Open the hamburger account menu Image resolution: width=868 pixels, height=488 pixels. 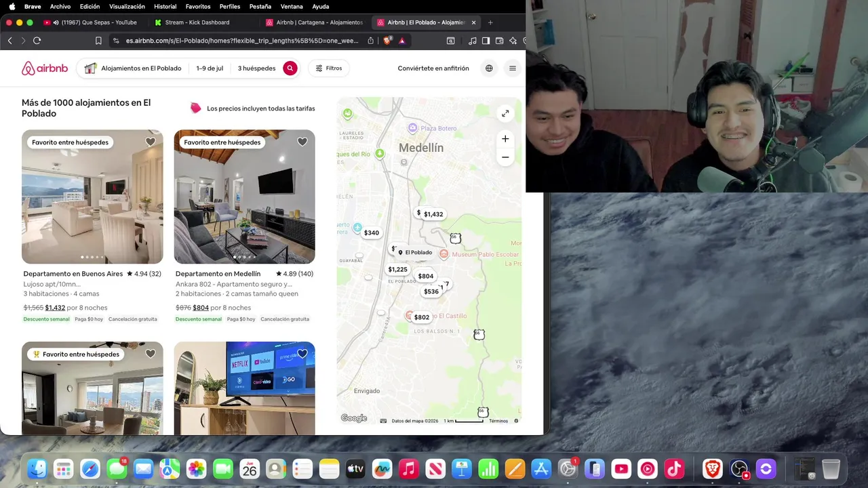513,68
